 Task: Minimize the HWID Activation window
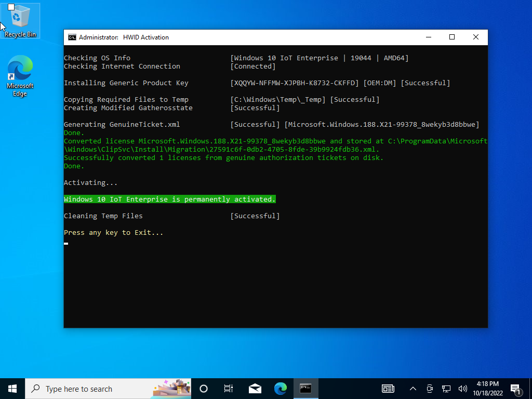(x=429, y=37)
